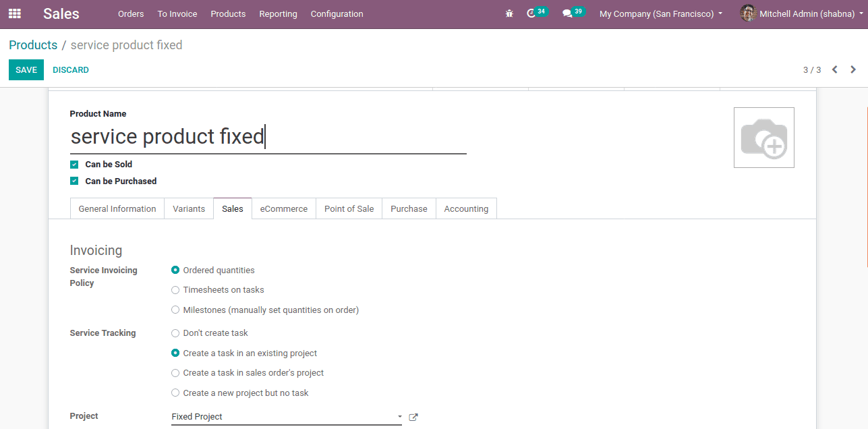The width and height of the screenshot is (868, 429).
Task: Open My Company (San Francisco) company switcher
Action: [x=661, y=13]
